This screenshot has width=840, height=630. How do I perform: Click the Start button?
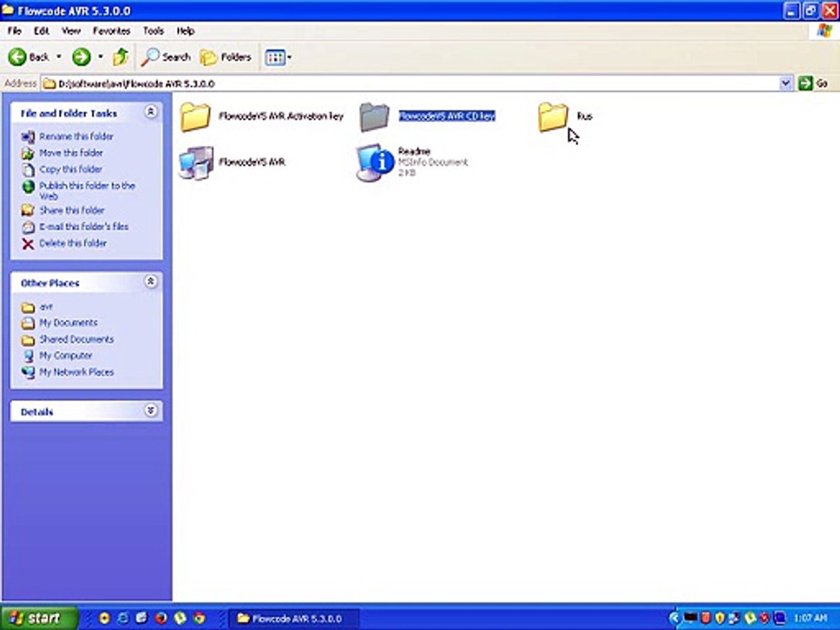[38, 618]
